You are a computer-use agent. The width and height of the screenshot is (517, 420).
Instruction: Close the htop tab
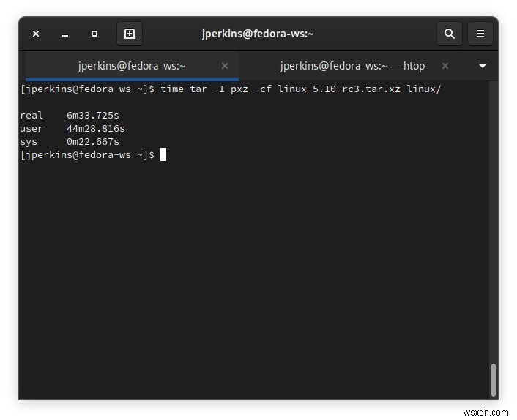(x=445, y=66)
